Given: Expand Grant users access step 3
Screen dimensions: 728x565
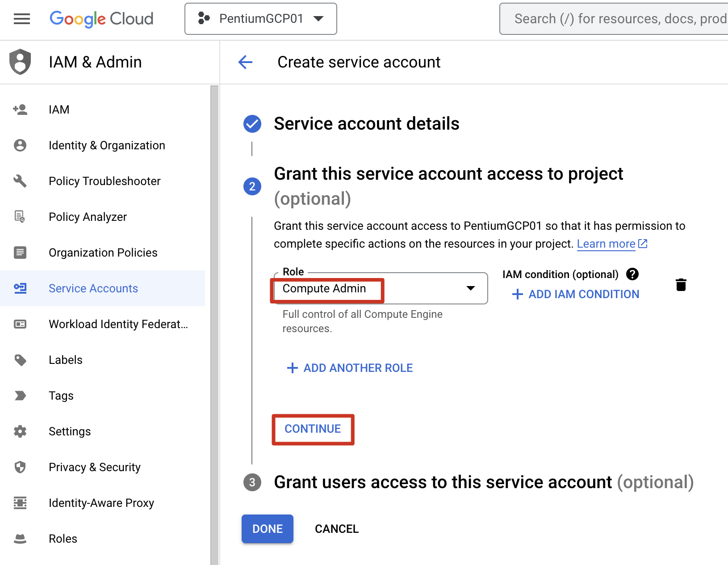Looking at the screenshot, I should 484,482.
